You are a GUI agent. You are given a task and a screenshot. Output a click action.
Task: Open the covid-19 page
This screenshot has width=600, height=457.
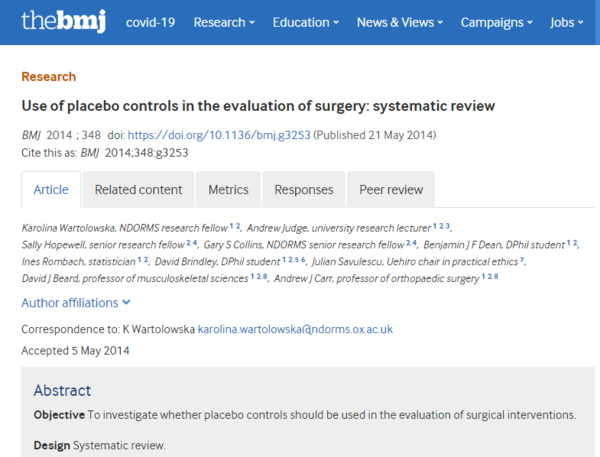tap(149, 22)
